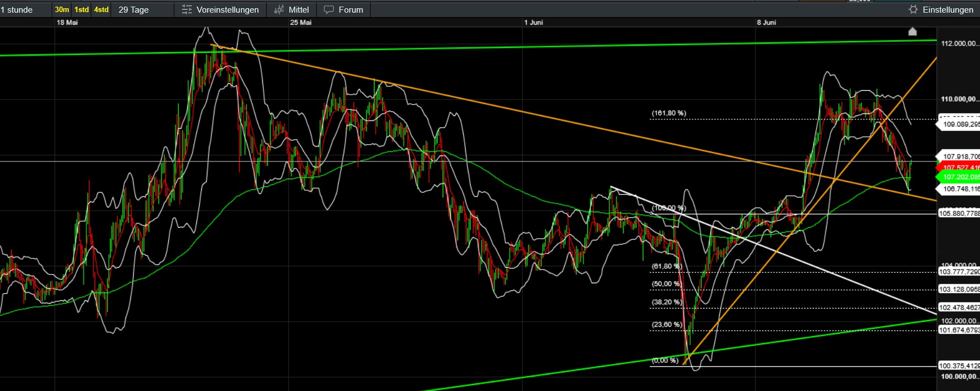Click the 112.000 axis scale value

point(960,43)
